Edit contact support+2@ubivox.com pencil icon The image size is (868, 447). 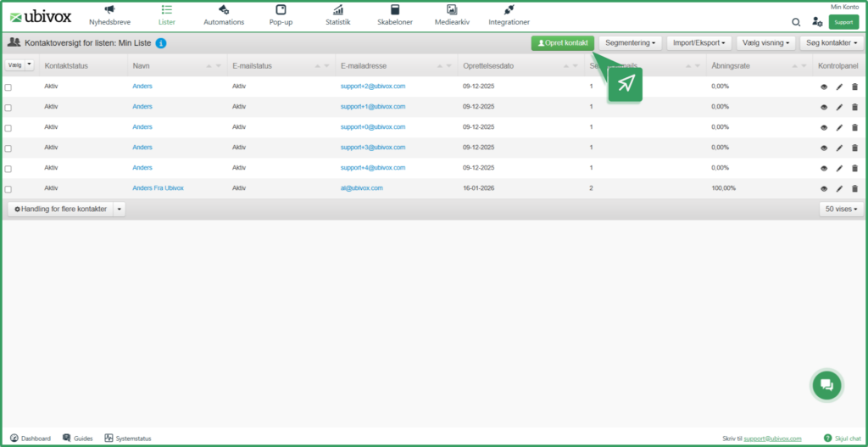tap(839, 87)
